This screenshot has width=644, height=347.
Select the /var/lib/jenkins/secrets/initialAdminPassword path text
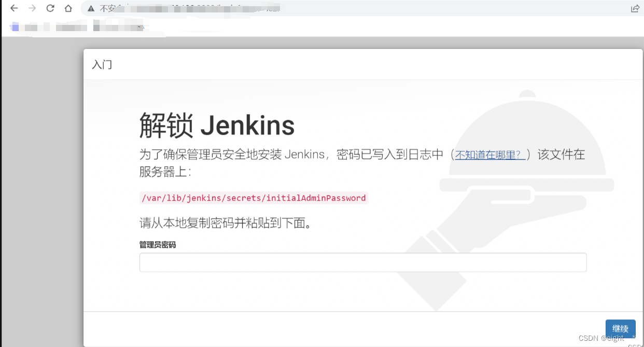(x=254, y=198)
